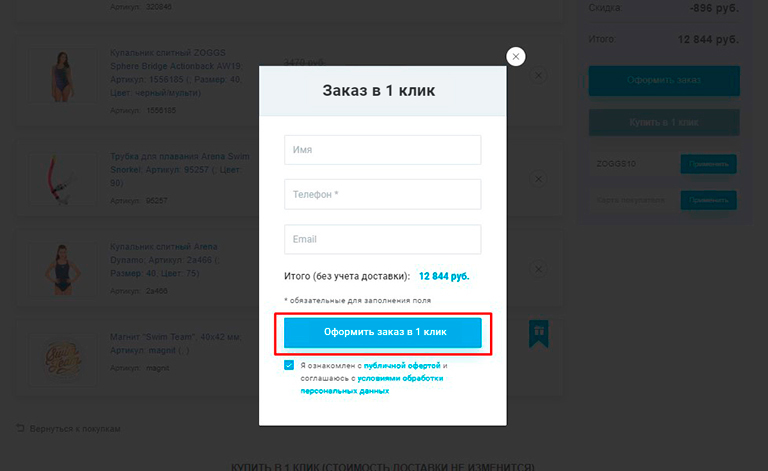Remove ZOGGS swimsuit from cart
768x471 pixels.
pyautogui.click(x=538, y=75)
